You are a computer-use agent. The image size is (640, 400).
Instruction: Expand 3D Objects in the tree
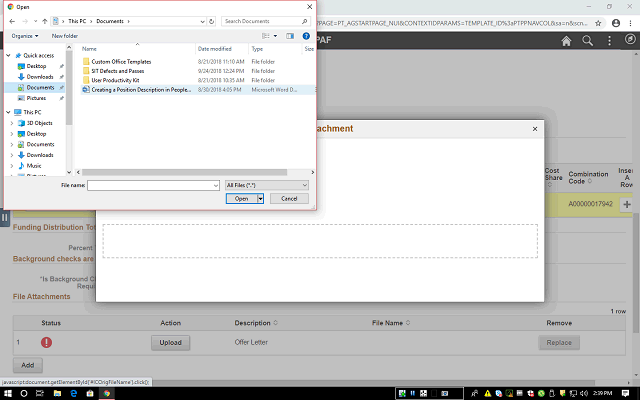[x=12, y=123]
